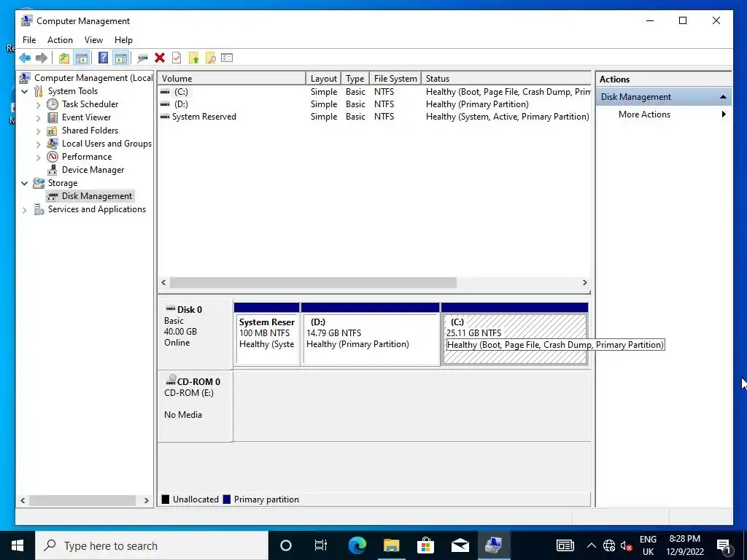Click the Services and Applications icon
The height and width of the screenshot is (560, 747).
tap(39, 209)
